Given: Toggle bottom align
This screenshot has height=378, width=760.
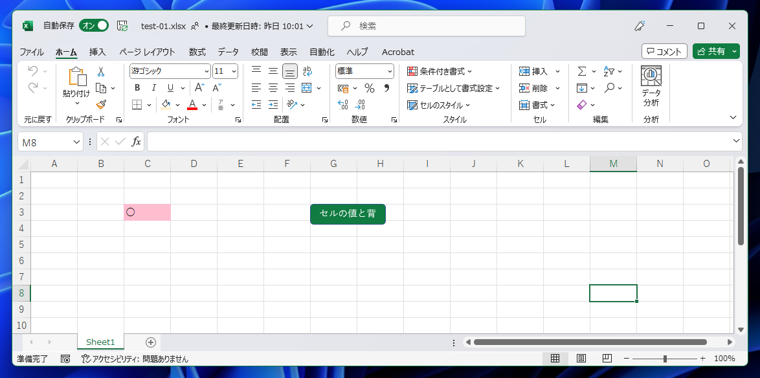Looking at the screenshot, I should 290,72.
